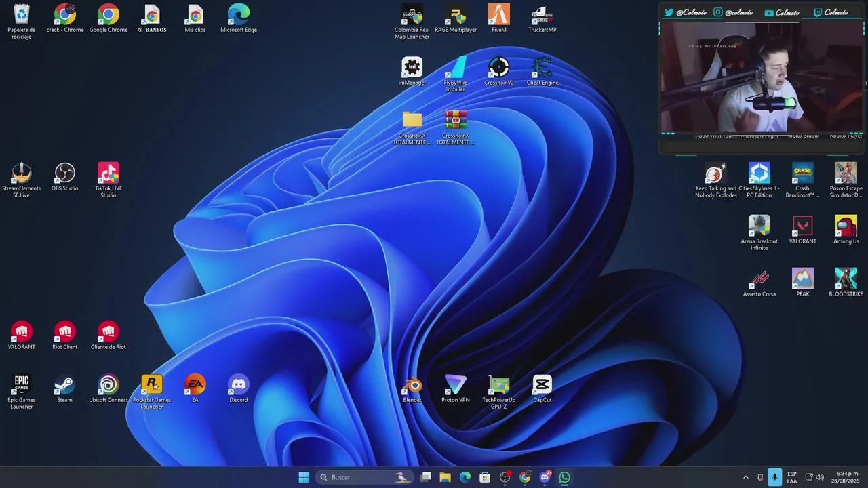Image resolution: width=868 pixels, height=488 pixels.
Task: Open the Crash Bandicoot shortcut
Action: tap(803, 180)
